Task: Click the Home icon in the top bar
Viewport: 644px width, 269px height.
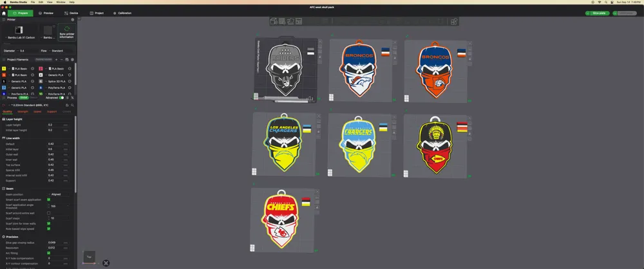Action: click(4, 13)
